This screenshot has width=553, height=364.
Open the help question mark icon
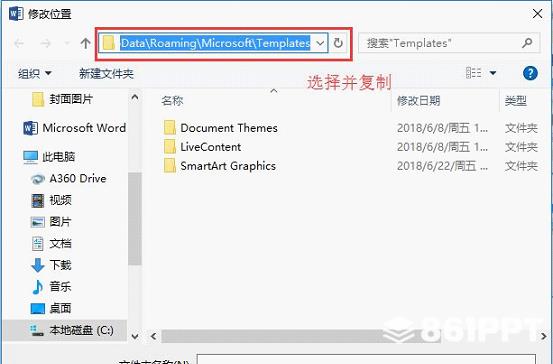click(530, 73)
